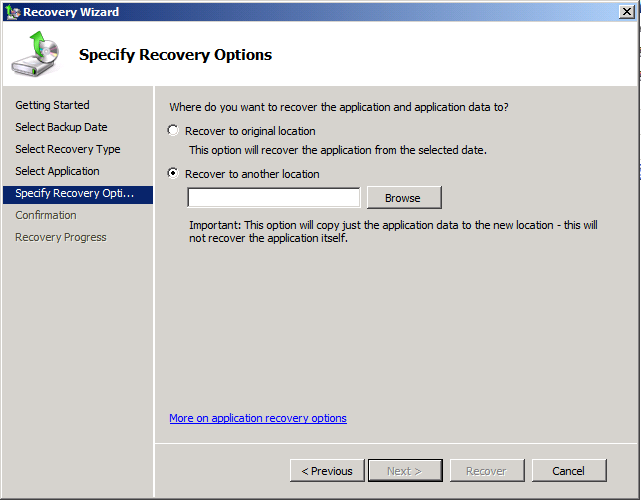Viewport: 641px width, 500px height.
Task: Go back with the Previous button
Action: [x=327, y=471]
